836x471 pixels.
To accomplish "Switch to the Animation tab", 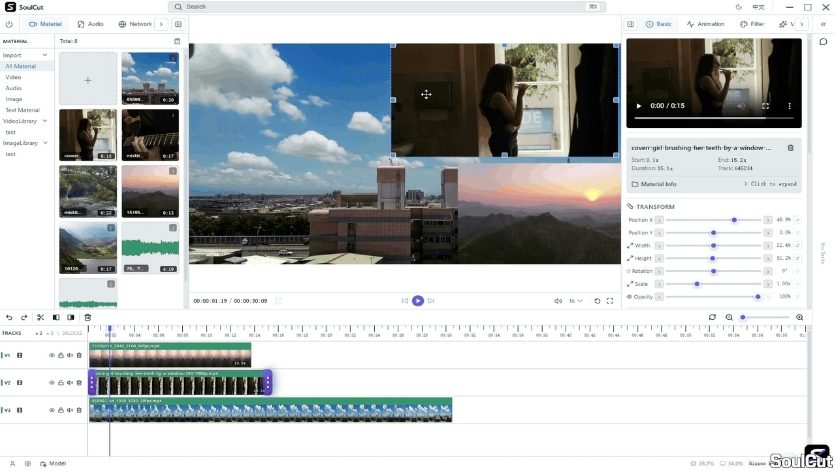I will (x=706, y=24).
